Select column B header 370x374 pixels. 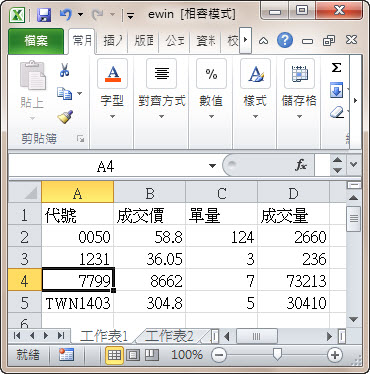click(x=150, y=192)
